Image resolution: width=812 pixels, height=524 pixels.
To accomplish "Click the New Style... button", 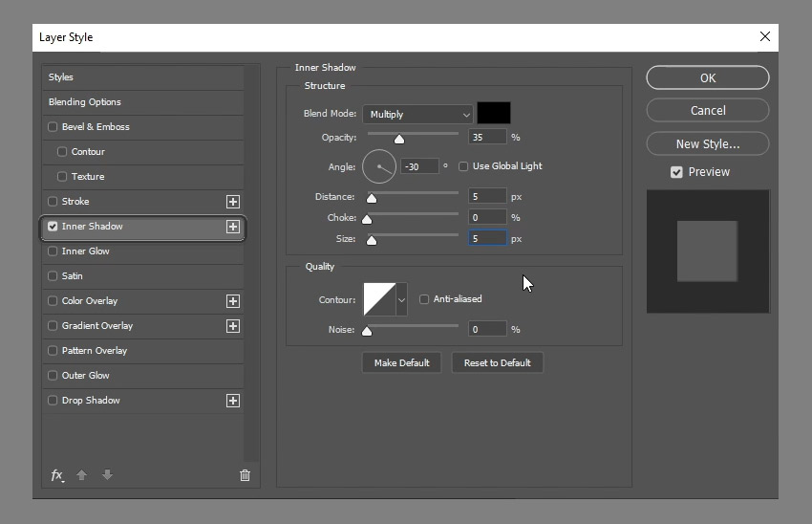I will click(707, 143).
